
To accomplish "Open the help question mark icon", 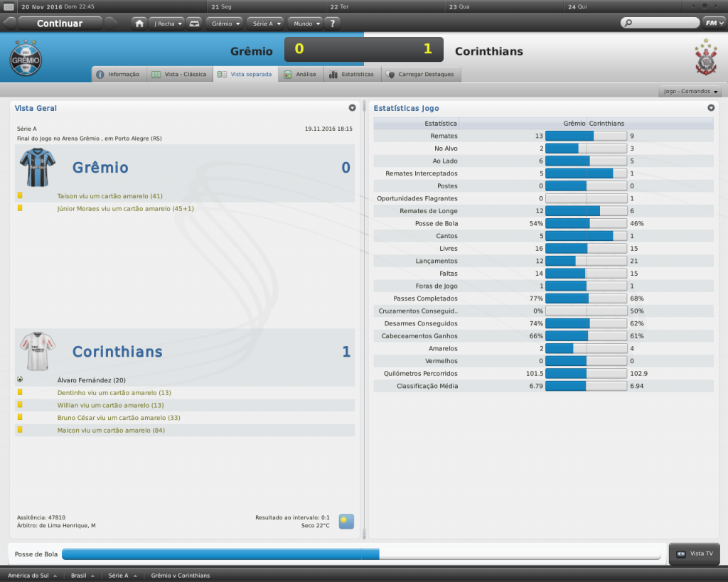I will point(332,23).
